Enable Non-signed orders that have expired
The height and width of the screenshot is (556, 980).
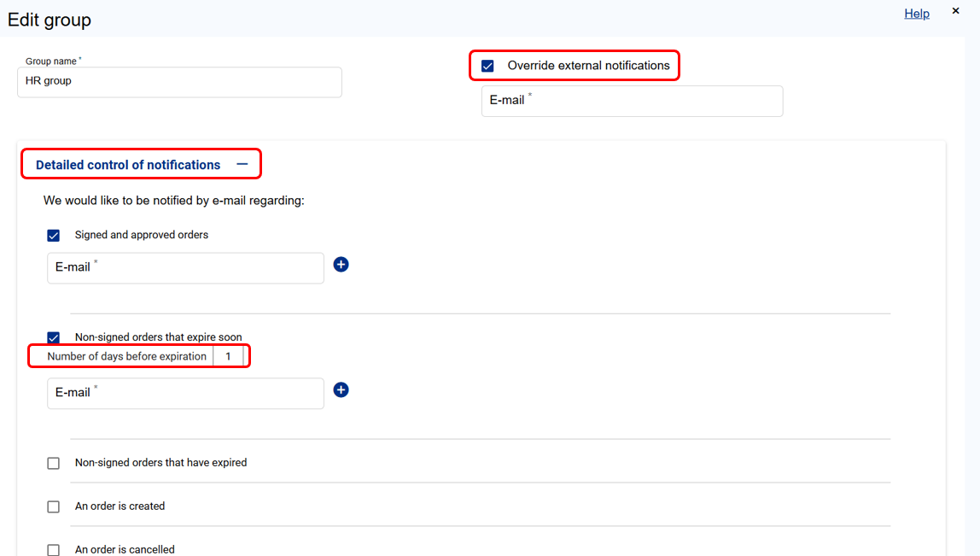(x=54, y=463)
